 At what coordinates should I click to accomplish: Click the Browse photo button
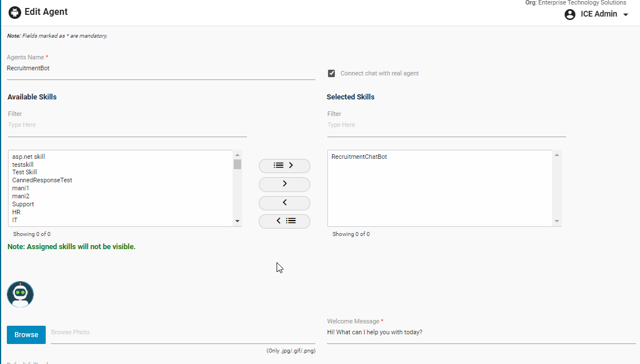[26, 335]
